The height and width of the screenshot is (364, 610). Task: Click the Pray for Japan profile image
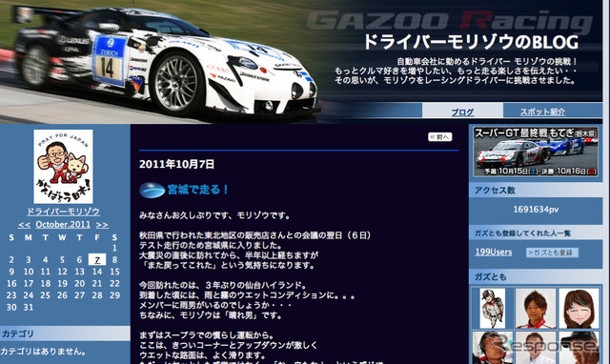point(63,167)
